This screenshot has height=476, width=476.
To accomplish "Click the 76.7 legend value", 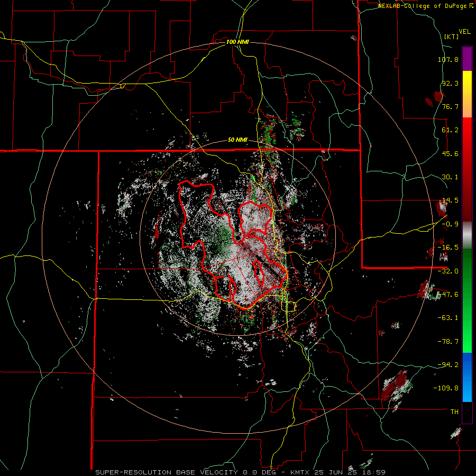I will click(450, 106).
